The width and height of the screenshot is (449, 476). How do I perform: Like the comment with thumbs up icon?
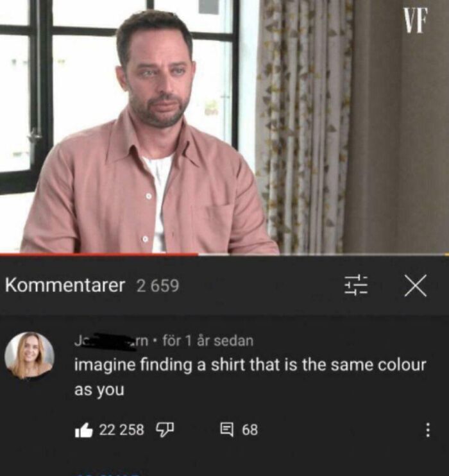click(83, 430)
